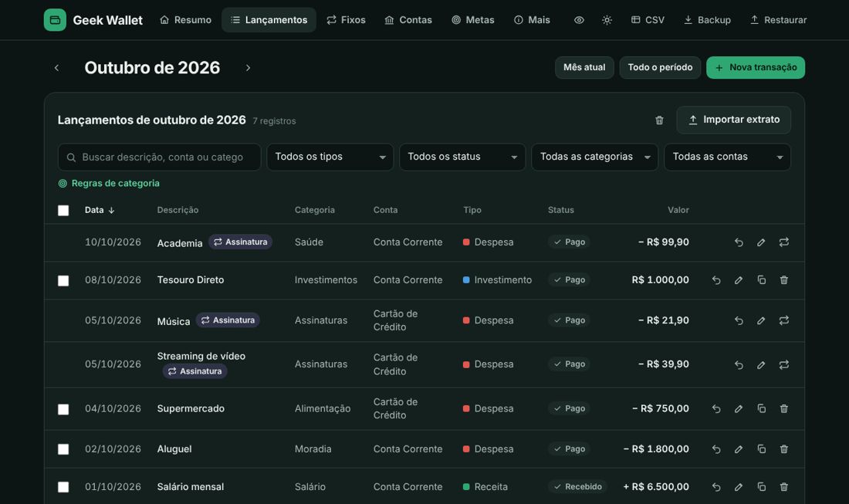Go to the previous month
This screenshot has width=849, height=504.
(x=57, y=68)
